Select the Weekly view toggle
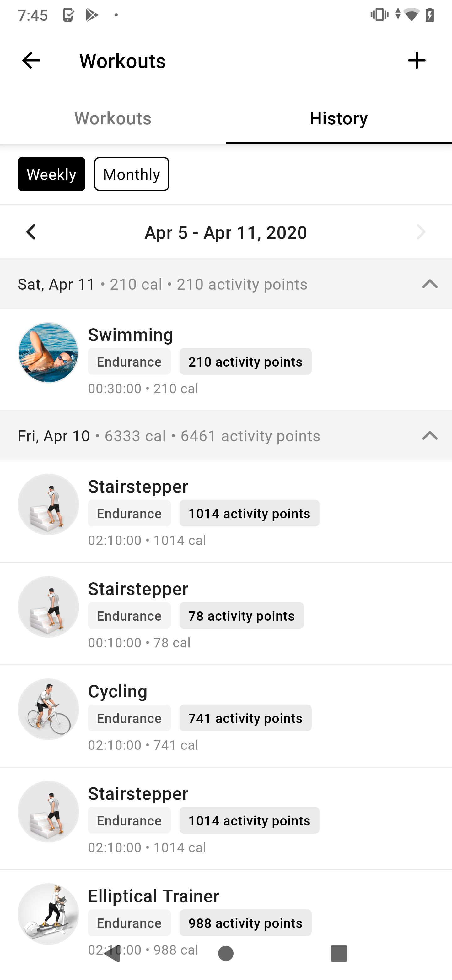The width and height of the screenshot is (452, 980). click(51, 174)
